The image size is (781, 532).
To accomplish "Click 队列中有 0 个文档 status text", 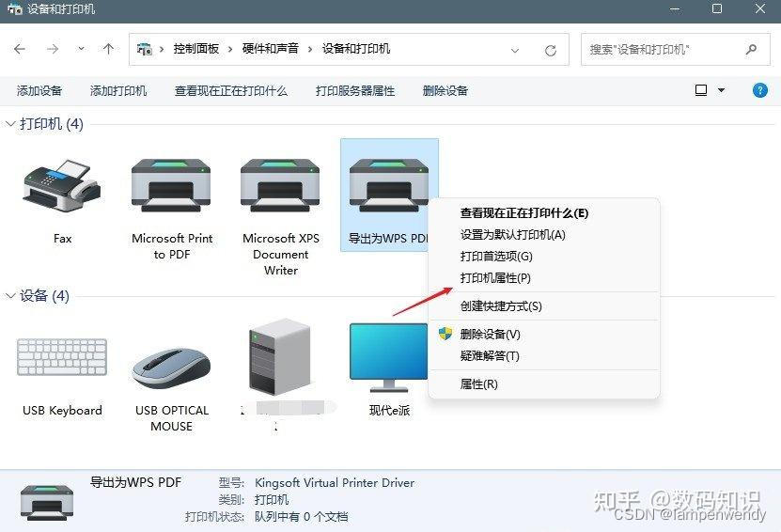I will pos(301,517).
